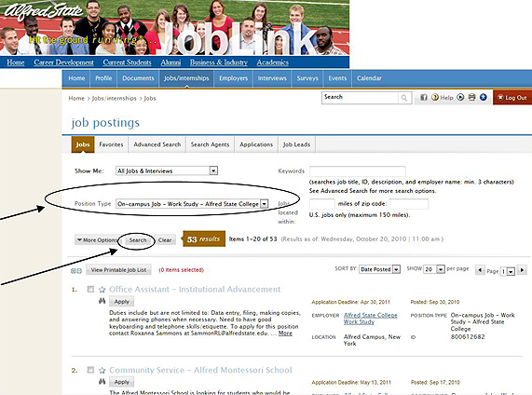Click the Clear button
Image resolution: width=532 pixels, height=395 pixels.
(x=165, y=240)
